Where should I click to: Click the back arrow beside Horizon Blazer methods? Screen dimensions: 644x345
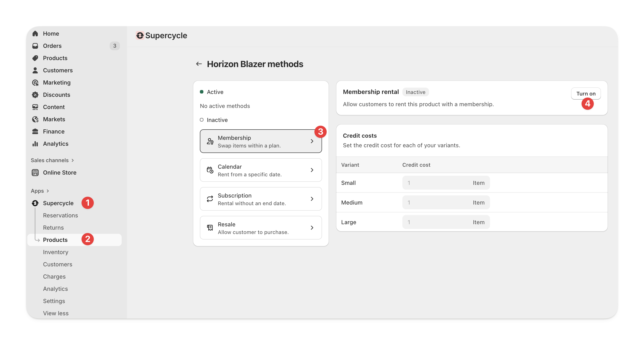pyautogui.click(x=199, y=64)
